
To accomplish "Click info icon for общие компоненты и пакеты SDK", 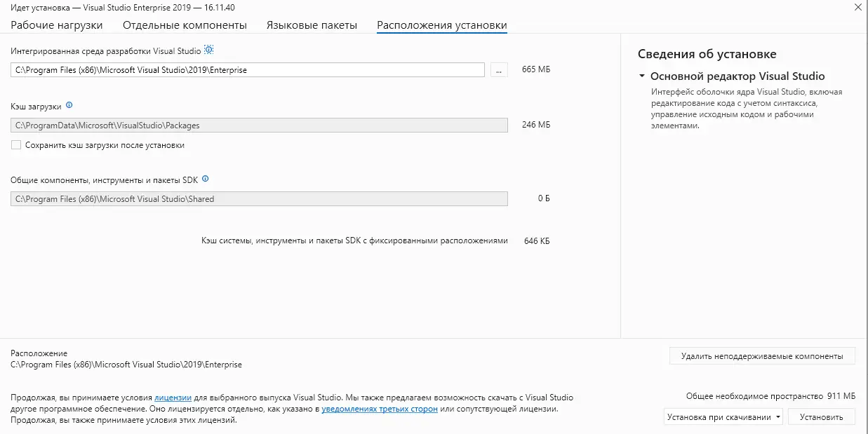I will (204, 179).
